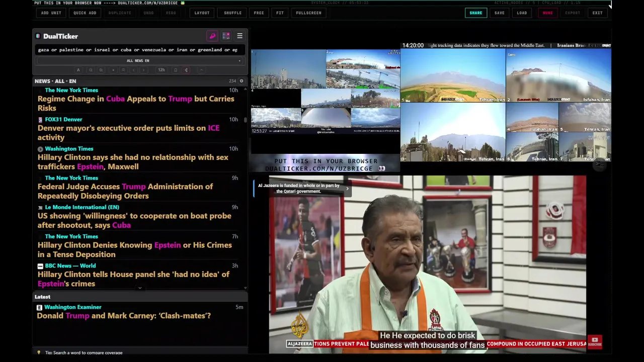Click SAVE in the top toolbar
This screenshot has width=644, height=362.
pyautogui.click(x=500, y=13)
